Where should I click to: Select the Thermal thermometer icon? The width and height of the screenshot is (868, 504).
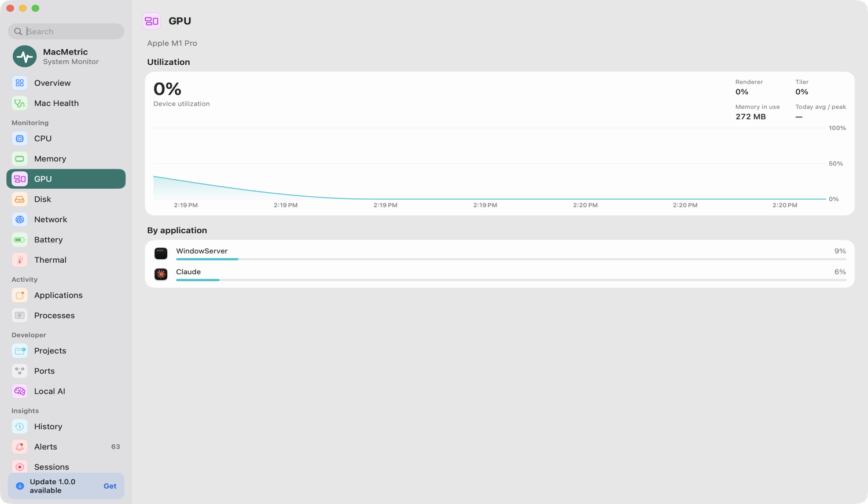(x=20, y=260)
